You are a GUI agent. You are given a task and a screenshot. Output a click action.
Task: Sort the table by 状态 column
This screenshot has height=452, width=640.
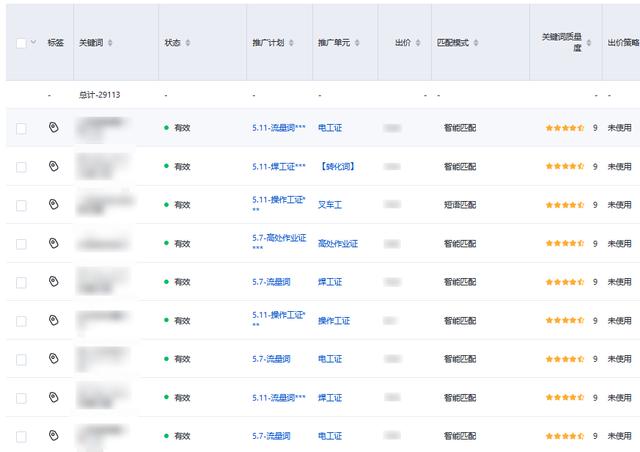point(188,43)
